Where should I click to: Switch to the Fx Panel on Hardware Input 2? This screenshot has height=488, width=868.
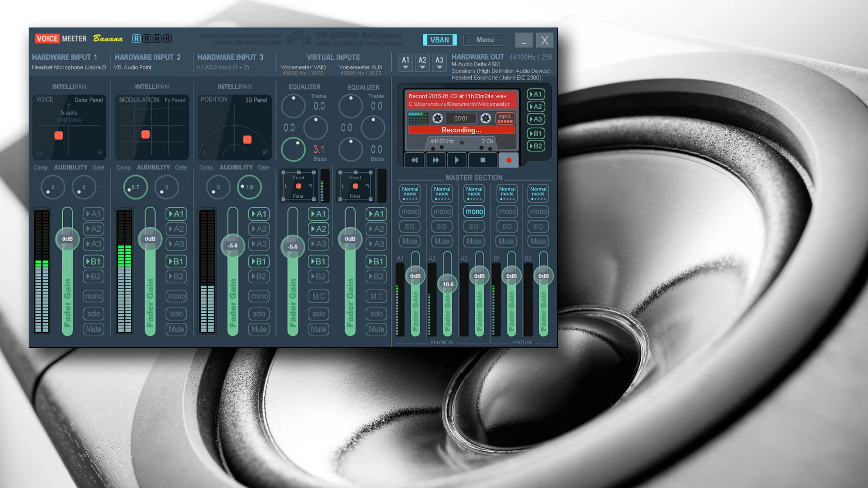tap(175, 100)
